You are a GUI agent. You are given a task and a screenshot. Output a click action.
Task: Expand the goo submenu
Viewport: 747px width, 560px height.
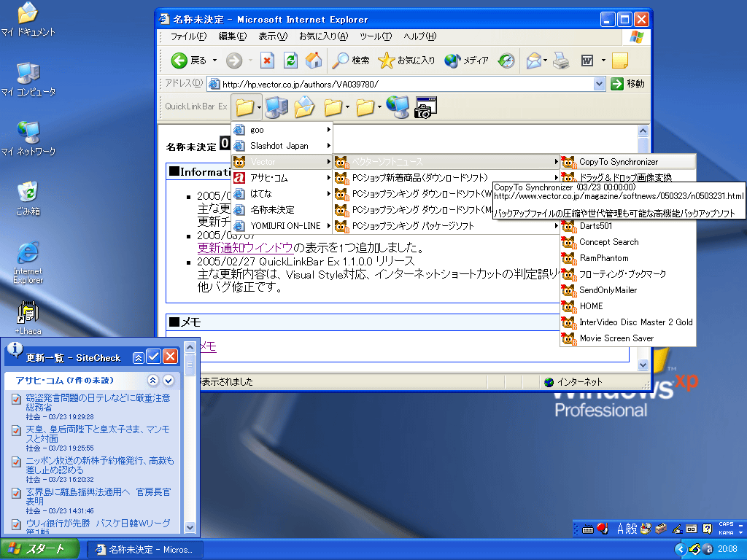coord(282,130)
